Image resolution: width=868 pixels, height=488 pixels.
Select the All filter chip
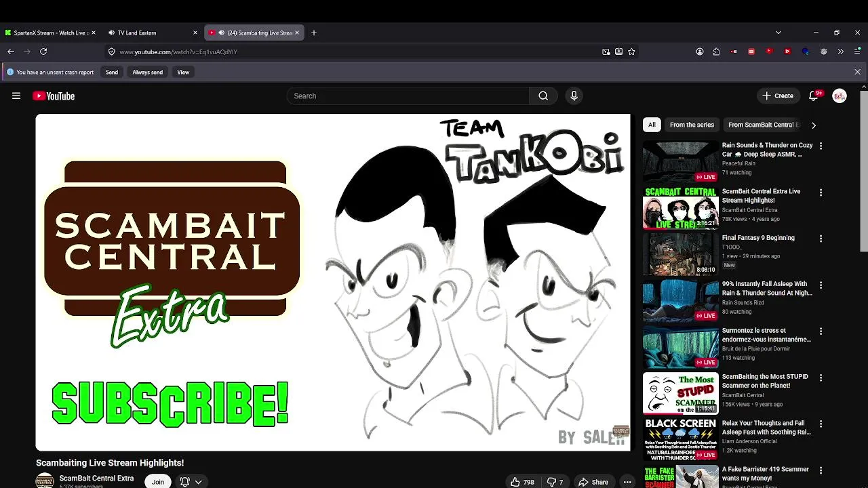click(x=652, y=125)
